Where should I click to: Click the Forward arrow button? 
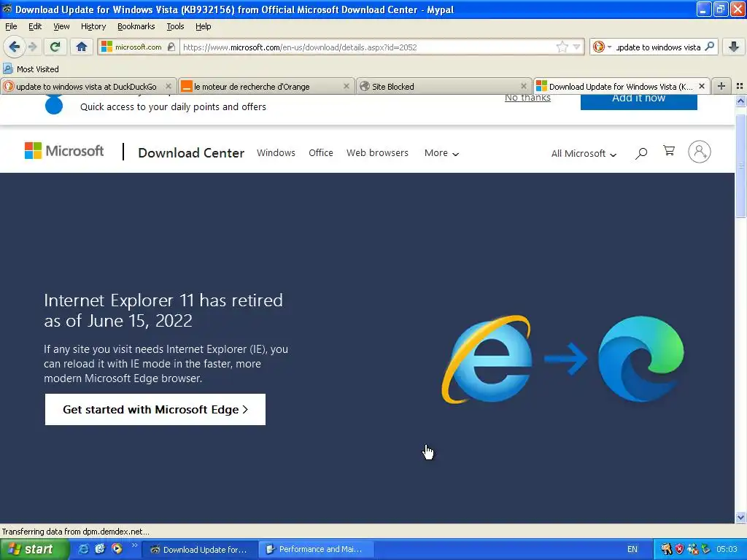[x=32, y=47]
